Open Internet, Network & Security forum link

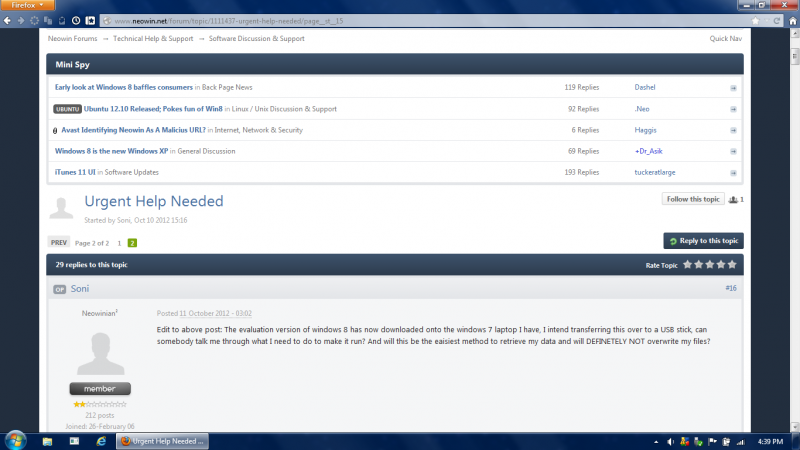259,130
